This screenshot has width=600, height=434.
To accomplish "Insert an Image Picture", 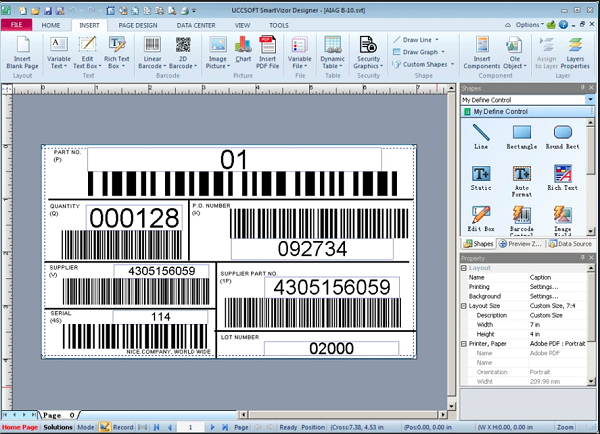I will [x=217, y=53].
